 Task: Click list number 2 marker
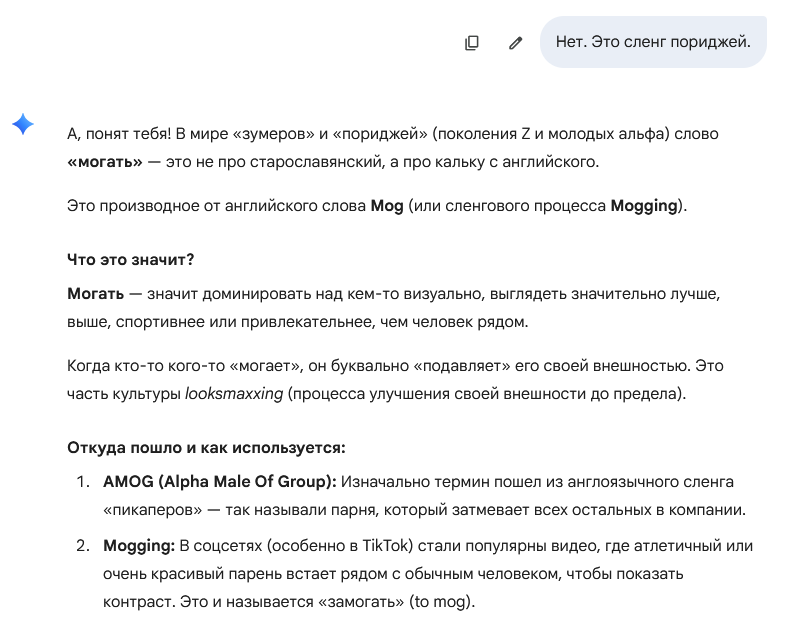point(83,546)
